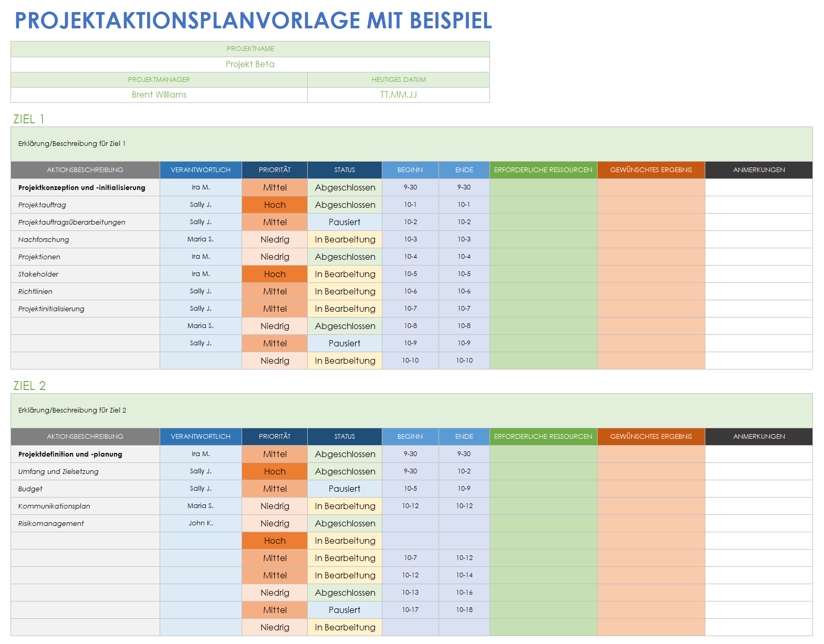The width and height of the screenshot is (824, 644).
Task: Click BEGINN header in Ziel 2 table
Action: (410, 437)
